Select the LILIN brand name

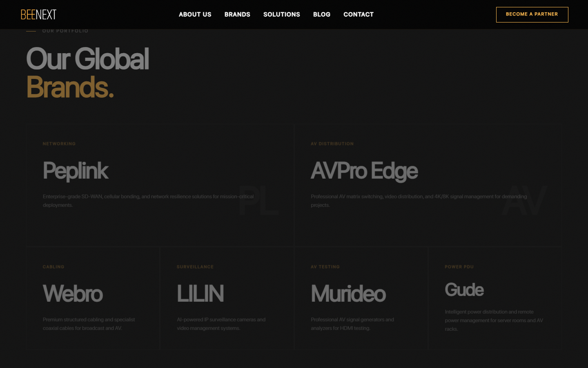click(x=200, y=294)
